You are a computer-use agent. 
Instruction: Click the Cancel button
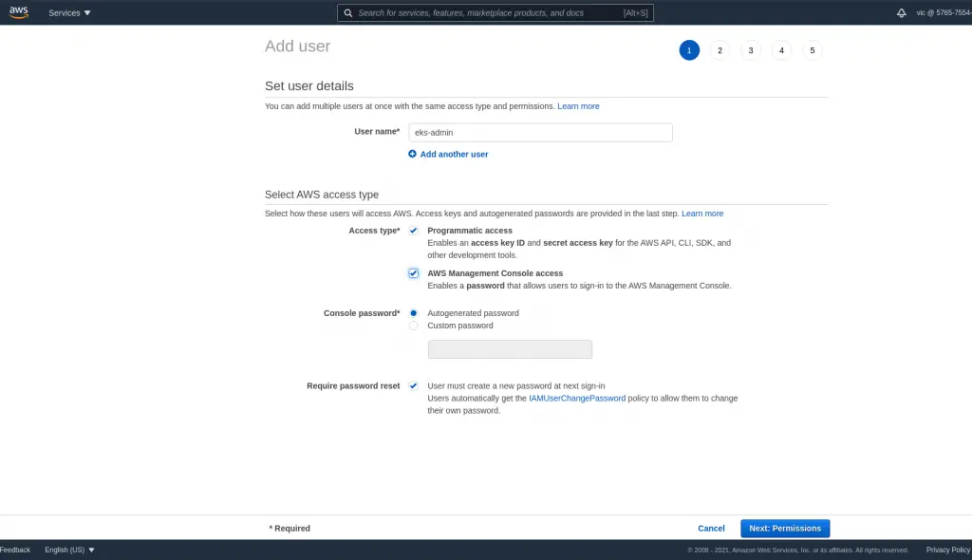(711, 529)
